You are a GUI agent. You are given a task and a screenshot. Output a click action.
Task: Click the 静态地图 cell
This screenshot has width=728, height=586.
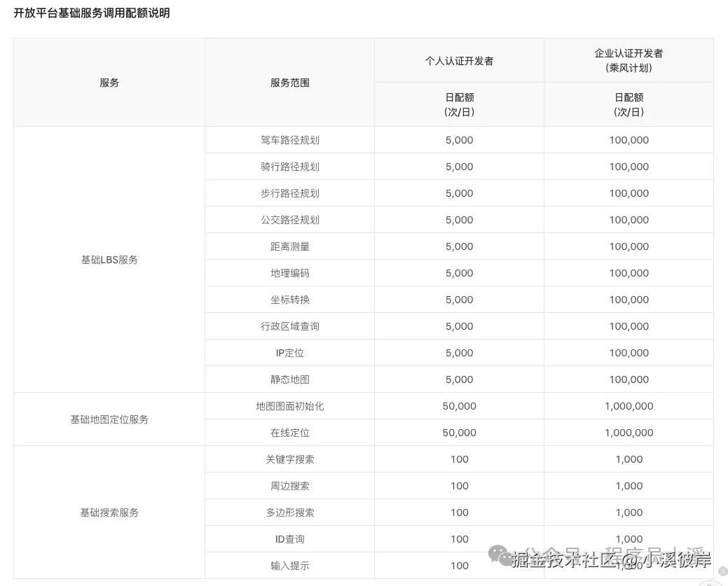(289, 379)
